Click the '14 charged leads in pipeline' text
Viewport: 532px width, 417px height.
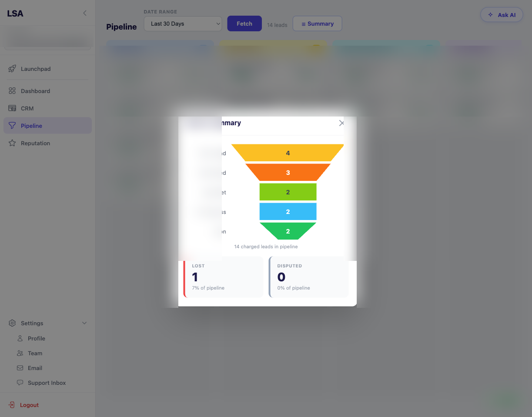pyautogui.click(x=266, y=247)
